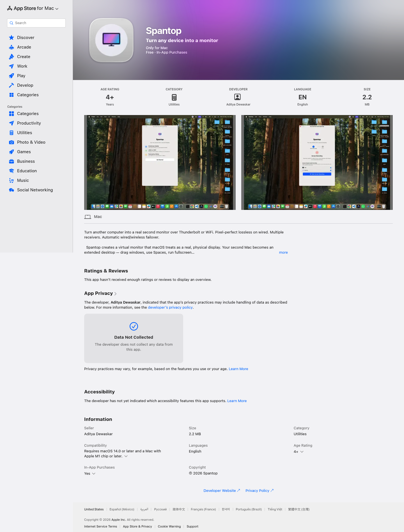
Task: Select Photo & Video category
Action: [x=31, y=142]
